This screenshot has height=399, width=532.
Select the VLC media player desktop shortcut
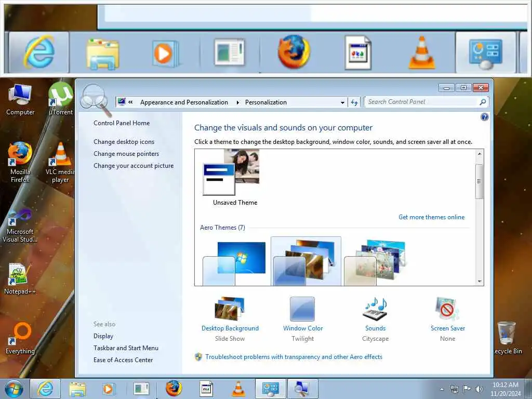point(60,162)
